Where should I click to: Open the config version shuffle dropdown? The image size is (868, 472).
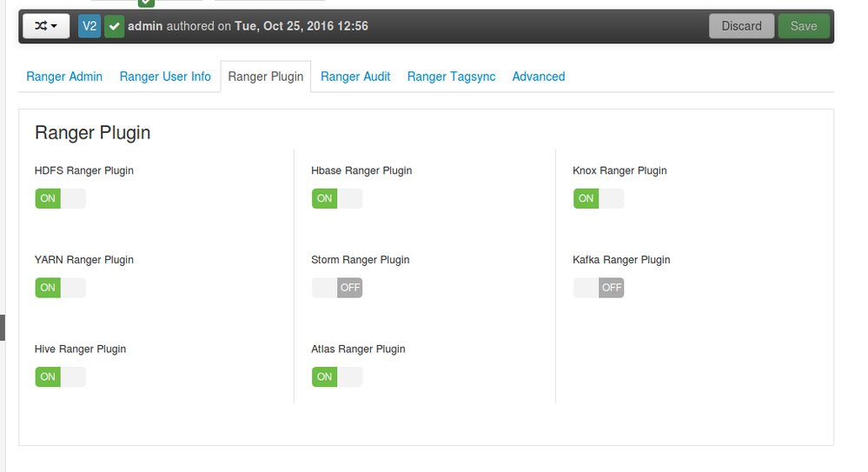46,26
